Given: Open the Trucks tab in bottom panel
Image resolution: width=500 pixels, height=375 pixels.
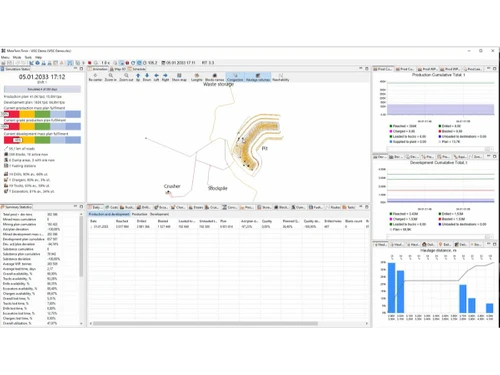Looking at the screenshot, I should (x=127, y=207).
